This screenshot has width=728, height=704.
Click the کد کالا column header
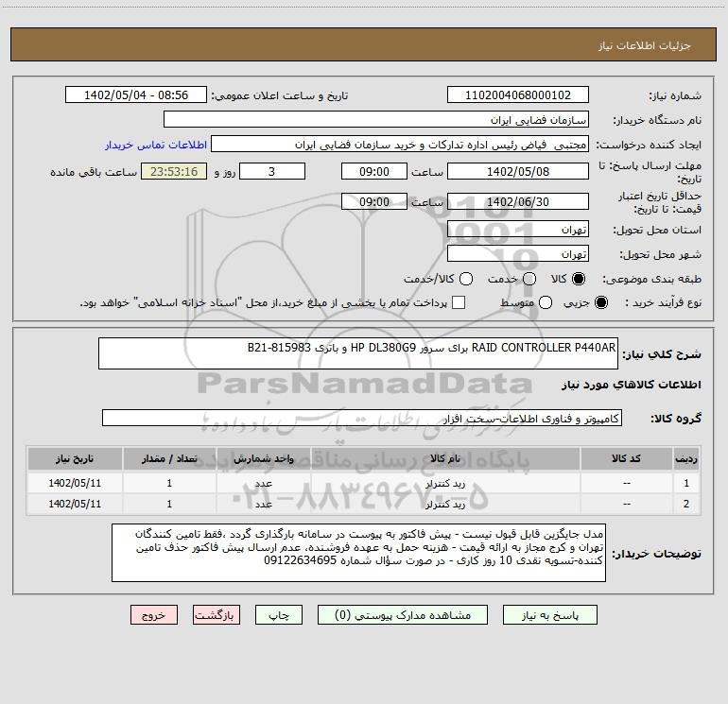pos(626,458)
